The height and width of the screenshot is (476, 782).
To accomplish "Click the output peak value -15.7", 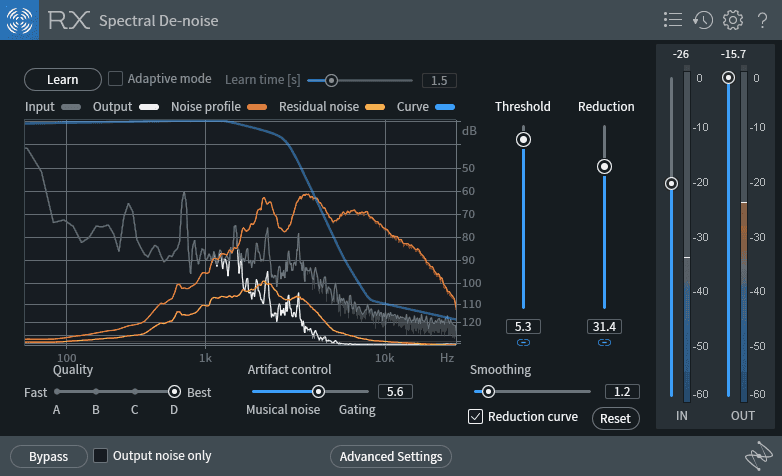I will pyautogui.click(x=733, y=54).
